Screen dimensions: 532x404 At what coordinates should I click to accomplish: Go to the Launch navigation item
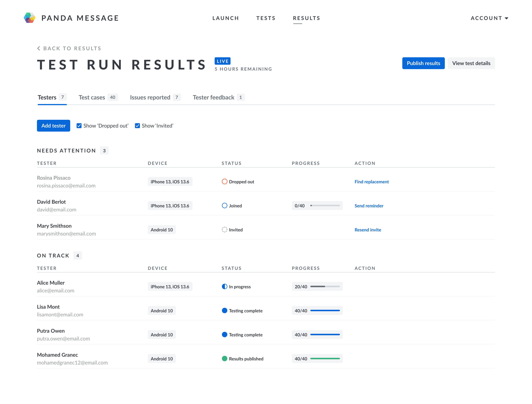click(226, 18)
